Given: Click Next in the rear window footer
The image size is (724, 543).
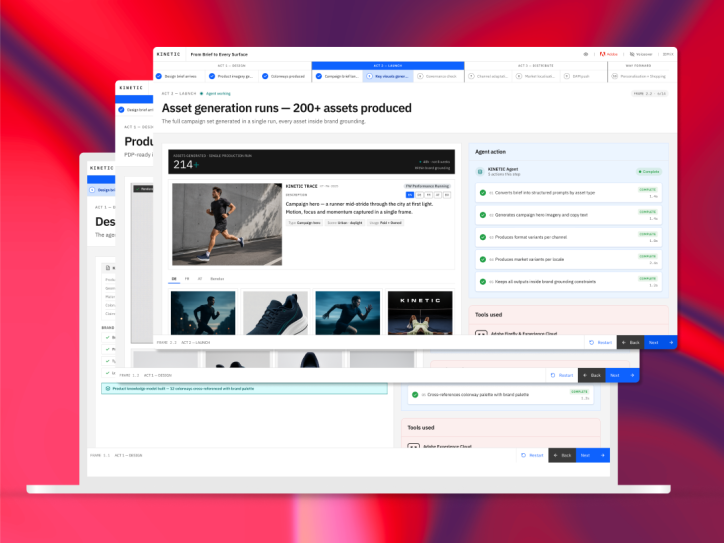Looking at the screenshot, I should (592, 455).
